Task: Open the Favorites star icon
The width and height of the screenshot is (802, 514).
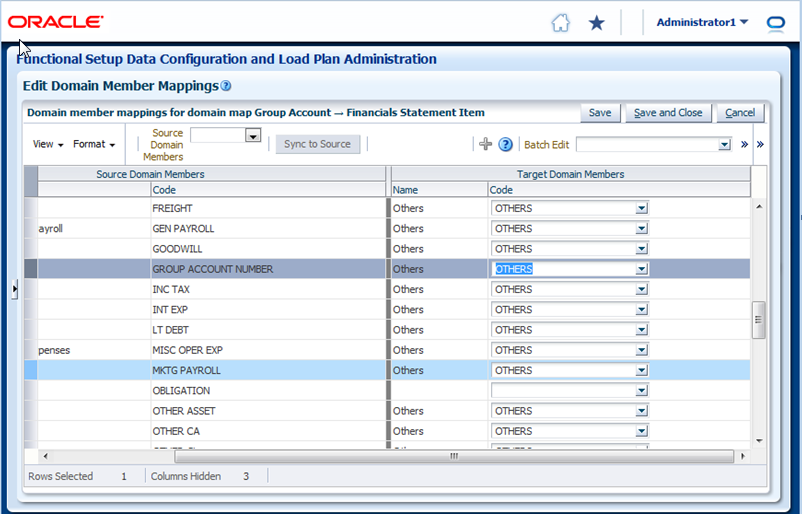Action: click(596, 23)
